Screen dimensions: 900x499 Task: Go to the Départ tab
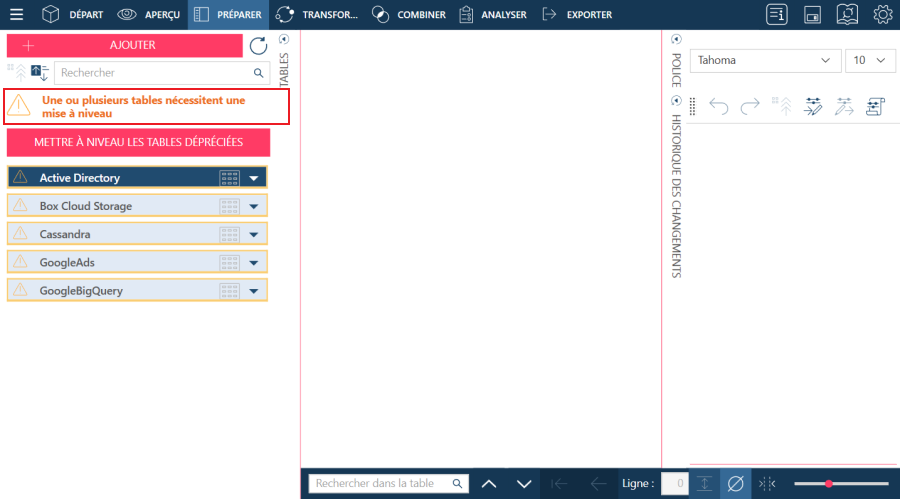(x=73, y=14)
